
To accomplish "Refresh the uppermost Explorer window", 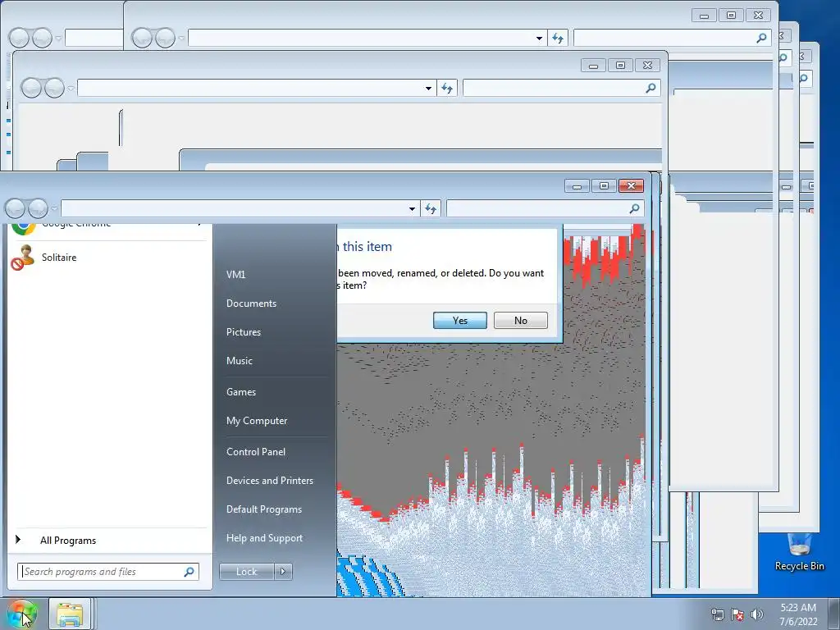I will click(558, 38).
